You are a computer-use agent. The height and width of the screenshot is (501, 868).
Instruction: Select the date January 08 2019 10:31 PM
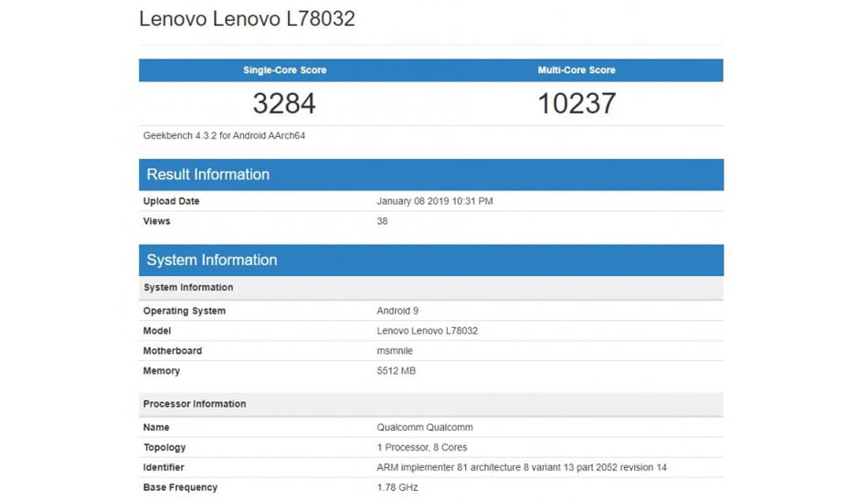[x=435, y=201]
